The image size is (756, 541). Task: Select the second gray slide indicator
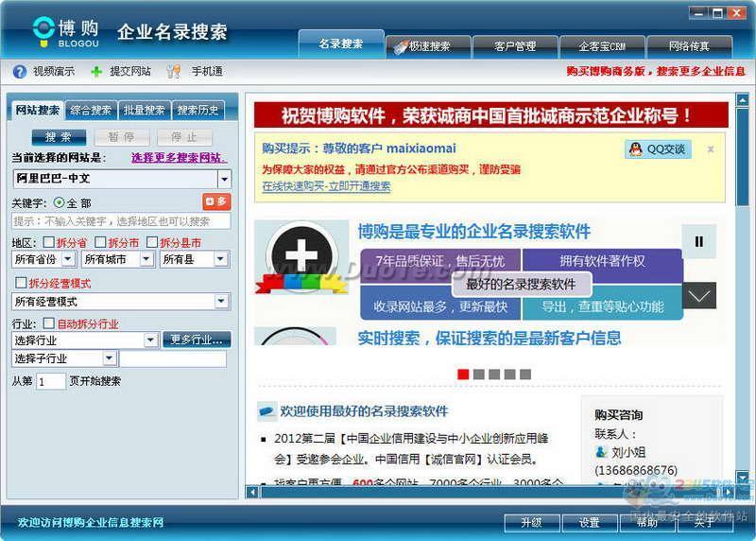coord(479,374)
